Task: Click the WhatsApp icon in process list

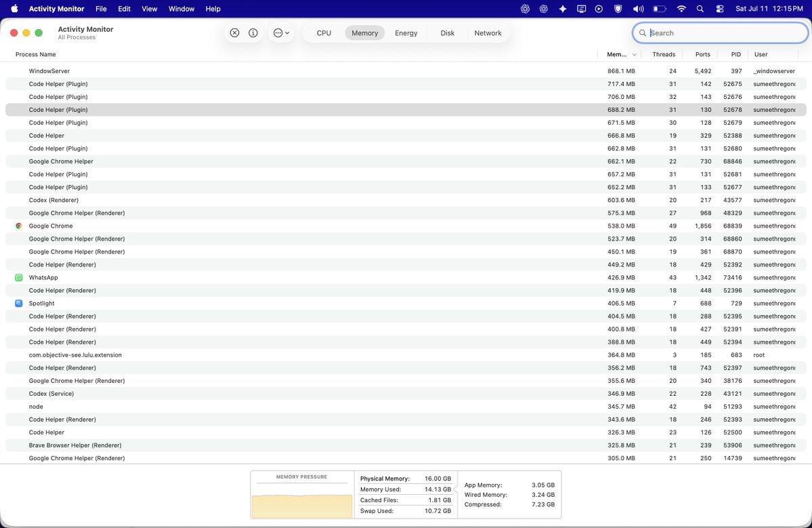Action: pyautogui.click(x=19, y=278)
